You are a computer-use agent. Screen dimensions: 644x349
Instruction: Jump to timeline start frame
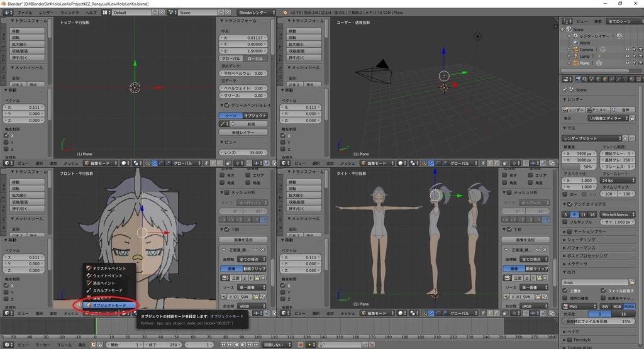coord(223,345)
